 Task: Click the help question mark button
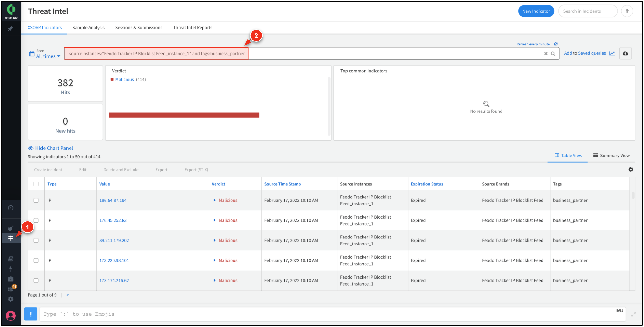pyautogui.click(x=627, y=11)
